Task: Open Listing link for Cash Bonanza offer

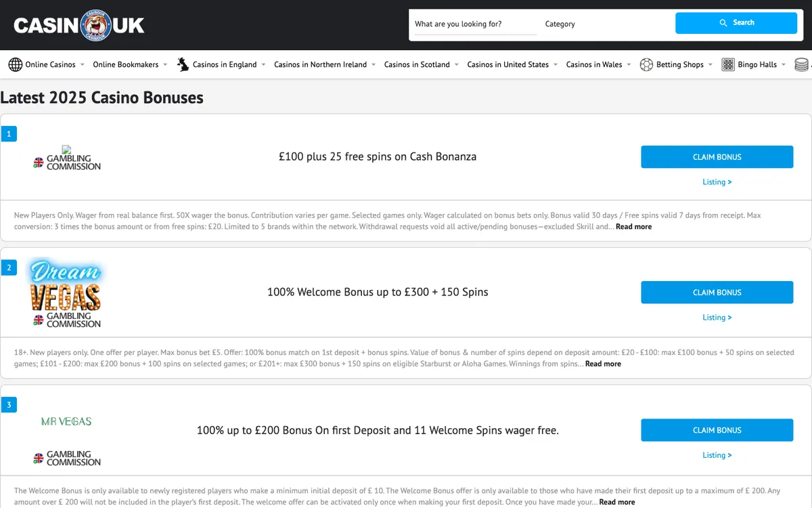Action: 717,182
